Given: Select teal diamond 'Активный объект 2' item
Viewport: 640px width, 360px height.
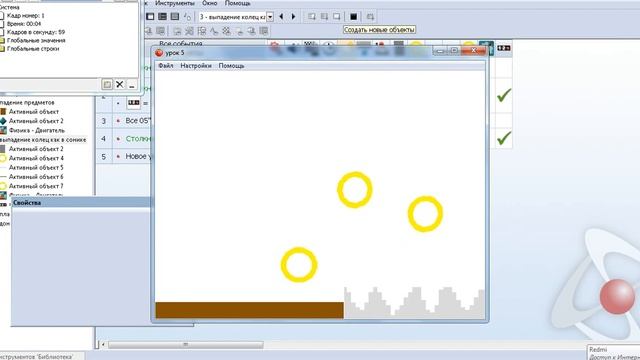Looking at the screenshot, I should (x=36, y=121).
